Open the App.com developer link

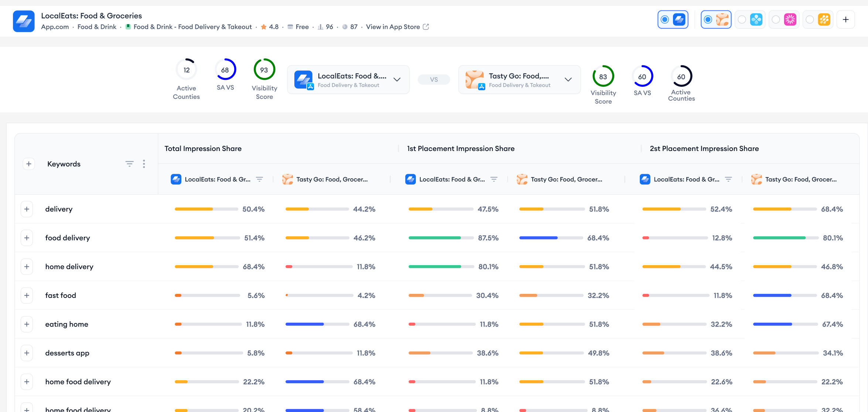point(55,27)
